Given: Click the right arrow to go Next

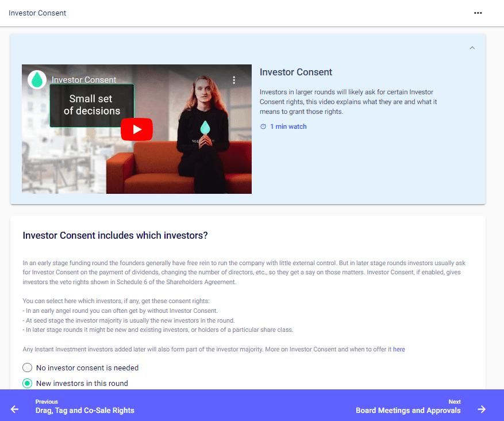Looking at the screenshot, I should tap(482, 409).
